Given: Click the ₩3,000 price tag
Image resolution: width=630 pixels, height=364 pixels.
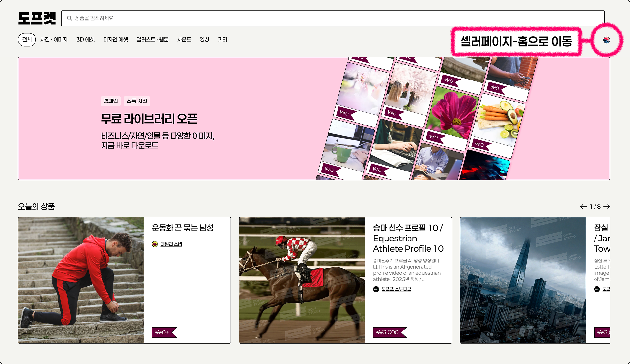Looking at the screenshot, I should pyautogui.click(x=388, y=332).
